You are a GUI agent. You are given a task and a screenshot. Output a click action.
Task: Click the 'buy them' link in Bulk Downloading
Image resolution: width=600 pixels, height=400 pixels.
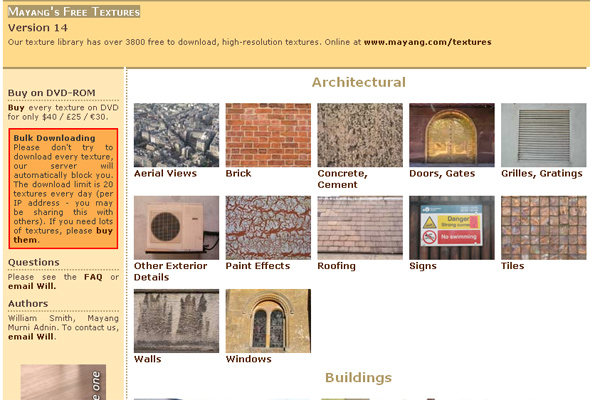[63, 235]
